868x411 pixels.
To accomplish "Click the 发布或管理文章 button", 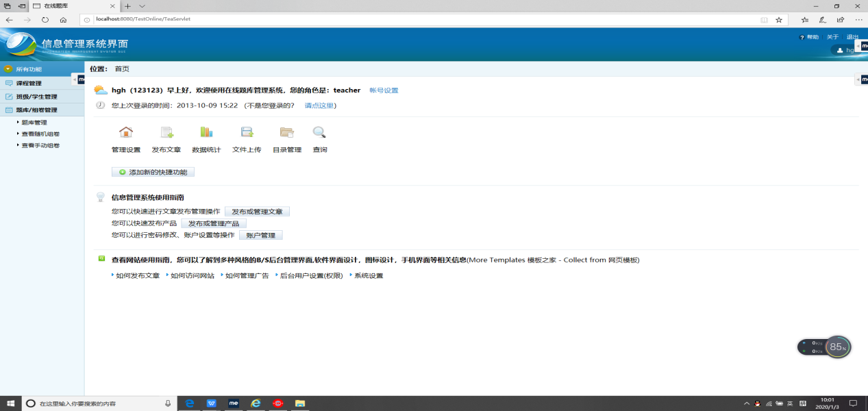I will [257, 212].
